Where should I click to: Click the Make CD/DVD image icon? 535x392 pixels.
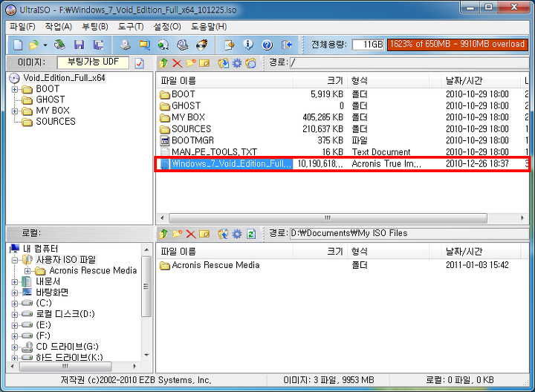pos(126,45)
